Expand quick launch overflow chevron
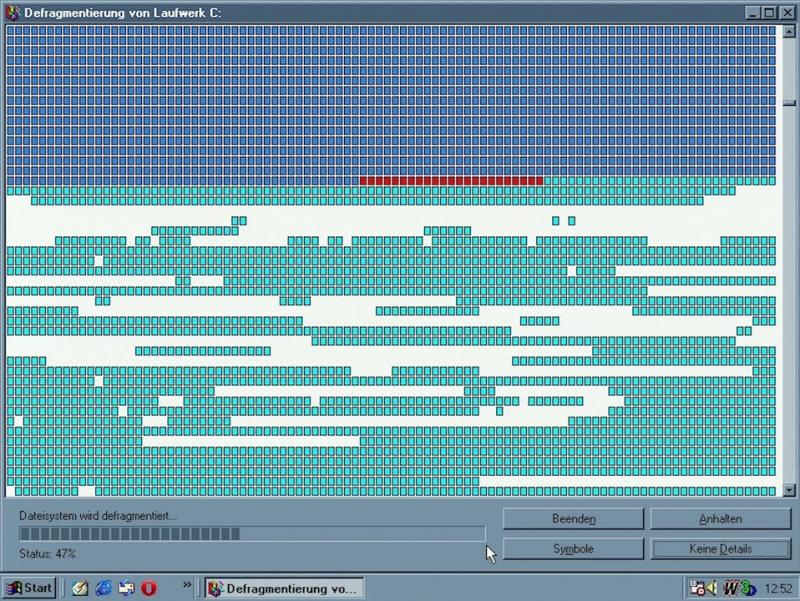Image resolution: width=800 pixels, height=601 pixels. (x=186, y=583)
